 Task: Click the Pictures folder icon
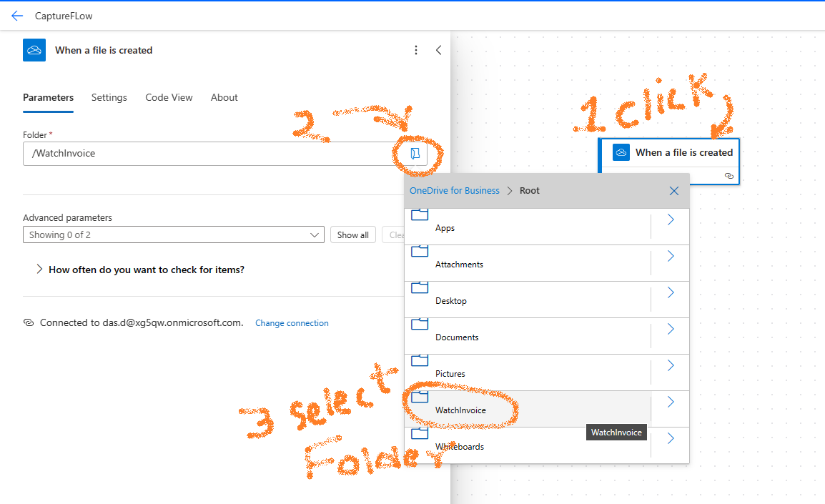point(420,360)
